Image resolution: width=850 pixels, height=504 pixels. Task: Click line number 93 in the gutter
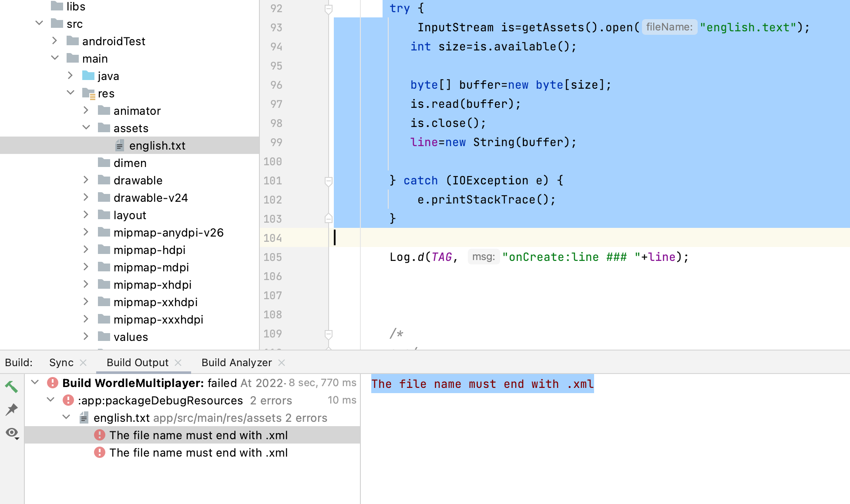point(276,27)
